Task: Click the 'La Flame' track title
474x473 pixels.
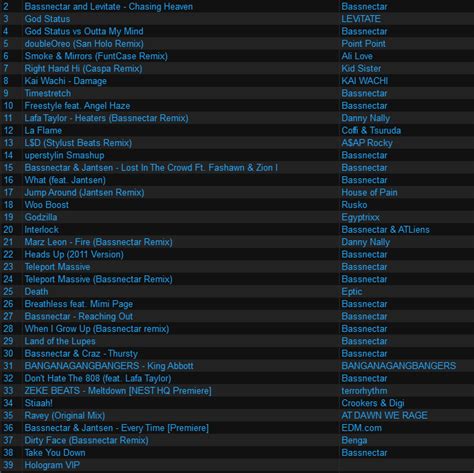Action: click(43, 130)
